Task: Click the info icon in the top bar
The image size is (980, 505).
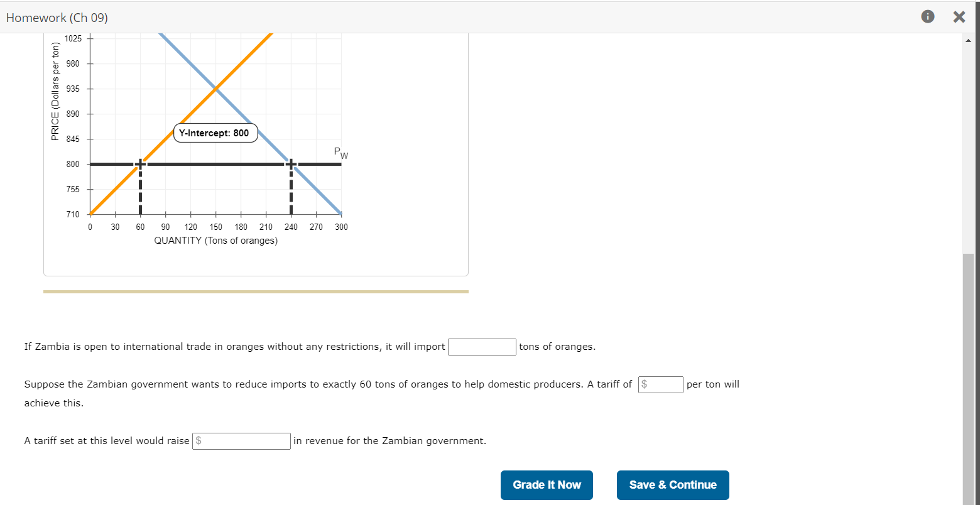Action: tap(928, 16)
